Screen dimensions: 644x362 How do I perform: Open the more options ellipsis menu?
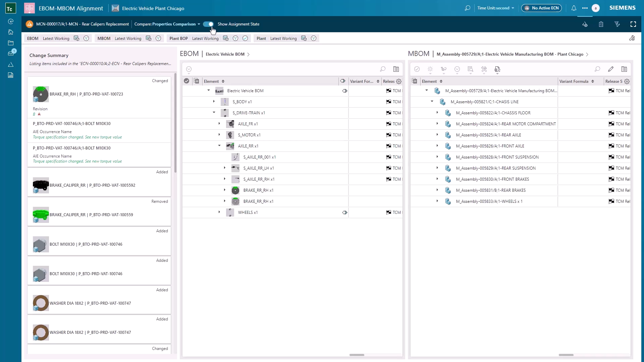[x=585, y=8]
